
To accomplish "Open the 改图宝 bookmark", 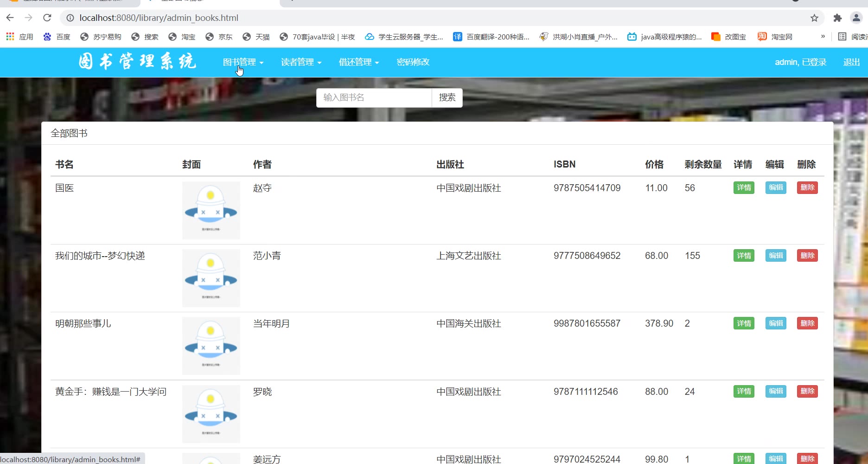I will [x=728, y=37].
